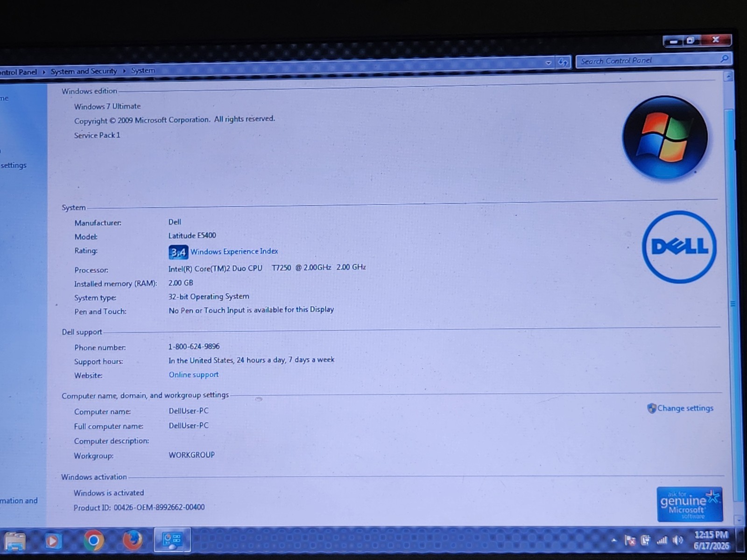Screen dimensions: 747x560
Task: Click the scrollbar up arrow
Action: [x=728, y=76]
